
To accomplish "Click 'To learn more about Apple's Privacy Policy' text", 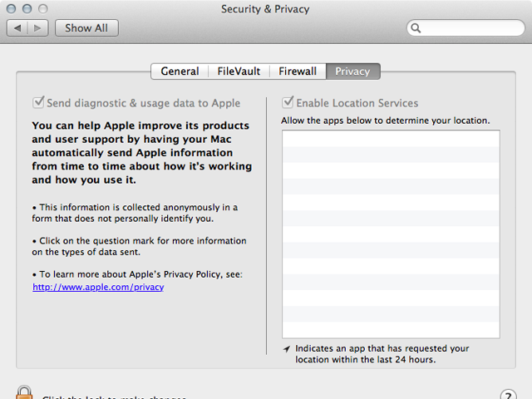I will pyautogui.click(x=137, y=274).
